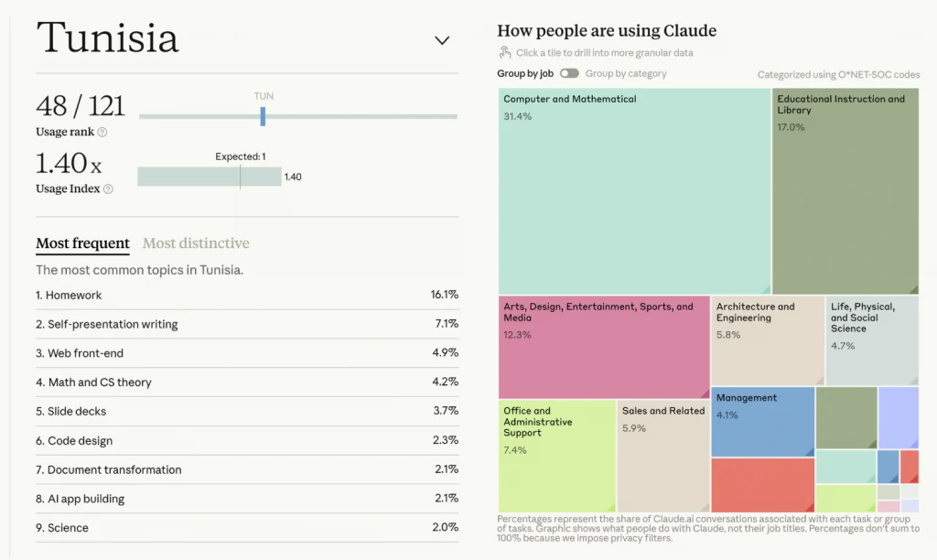Open the Tunisia country dropdown chevron
Viewport: 937px width, 560px height.
(442, 40)
